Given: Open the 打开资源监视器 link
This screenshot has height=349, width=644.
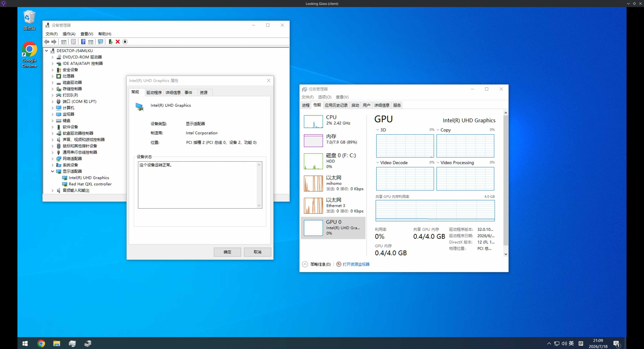Looking at the screenshot, I should (356, 264).
